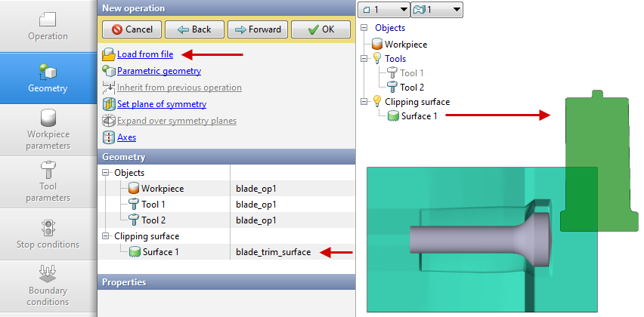Collapse Clipping surface node in Geometry table
The height and width of the screenshot is (317, 644).
pyautogui.click(x=105, y=236)
